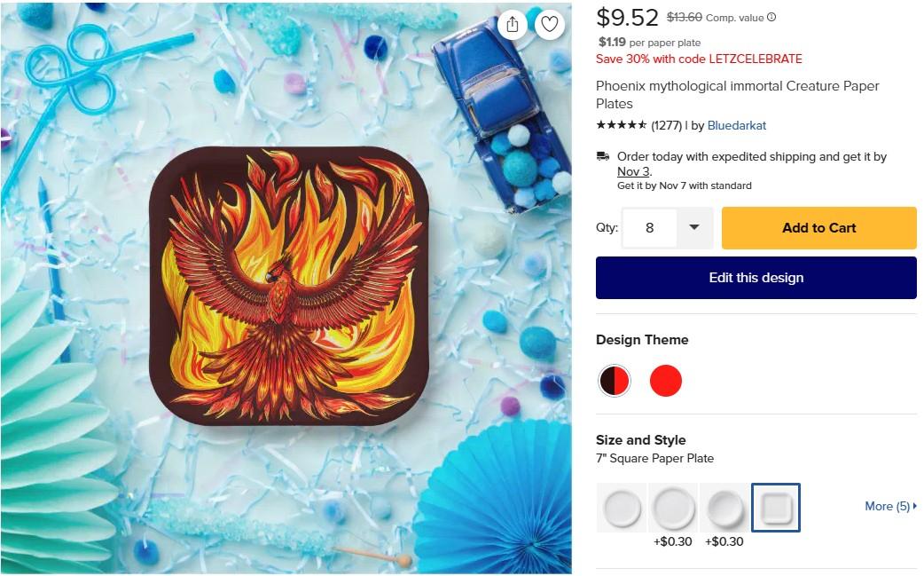Click the Edit this design button
The width and height of the screenshot is (924, 576).
(756, 278)
